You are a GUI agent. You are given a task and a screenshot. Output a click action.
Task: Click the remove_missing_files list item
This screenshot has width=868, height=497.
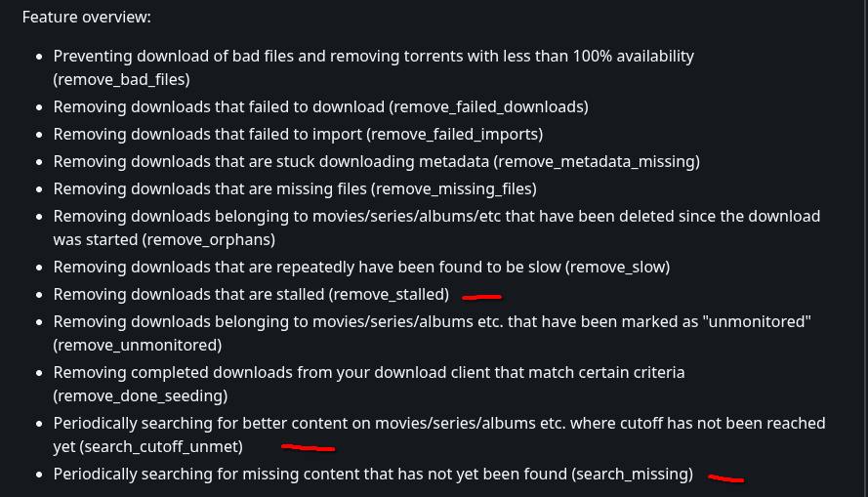coord(295,188)
